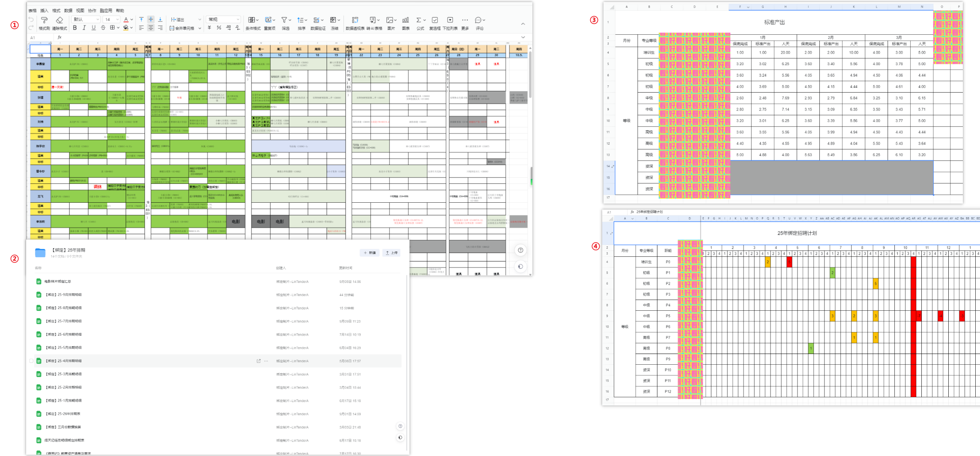The width and height of the screenshot is (980, 456).
Task: Click the cell fill color bucket swatch
Action: pos(125,28)
